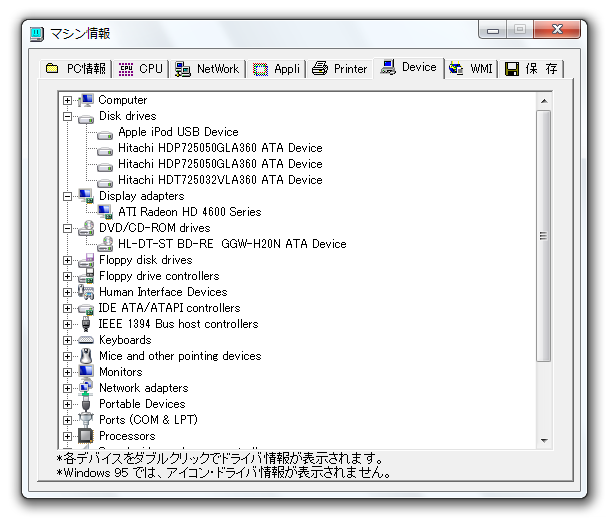This screenshot has height=522, width=610.
Task: Select HL-DT-ST BD-RE GGW-H20N ATA Device
Action: click(x=232, y=244)
